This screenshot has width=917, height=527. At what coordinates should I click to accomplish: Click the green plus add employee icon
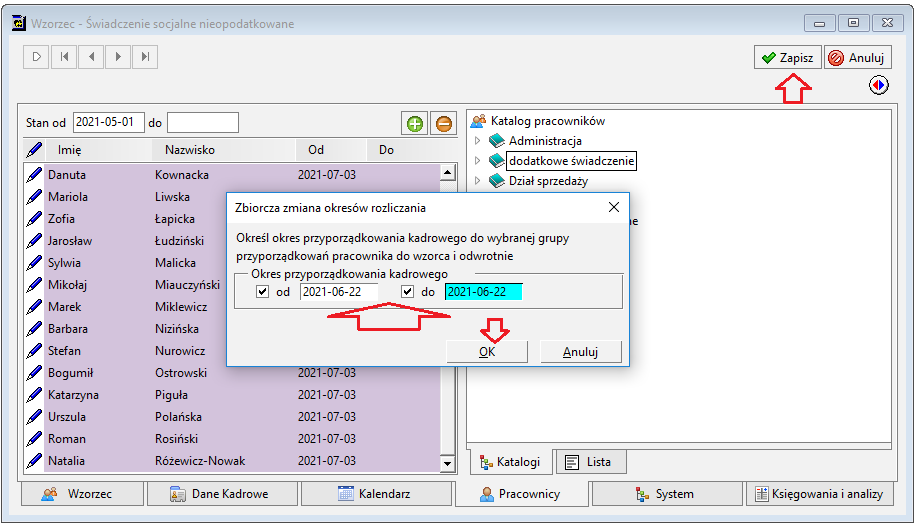coord(415,123)
